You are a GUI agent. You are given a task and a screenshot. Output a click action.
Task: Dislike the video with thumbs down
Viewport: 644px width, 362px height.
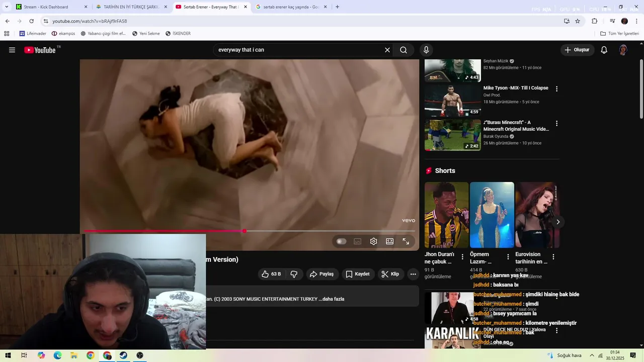point(294,274)
